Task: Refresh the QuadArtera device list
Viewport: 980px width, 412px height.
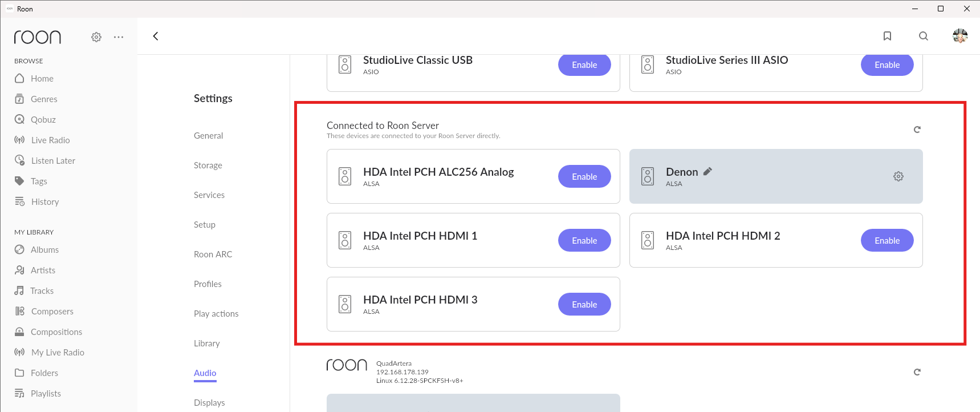Action: [x=917, y=372]
